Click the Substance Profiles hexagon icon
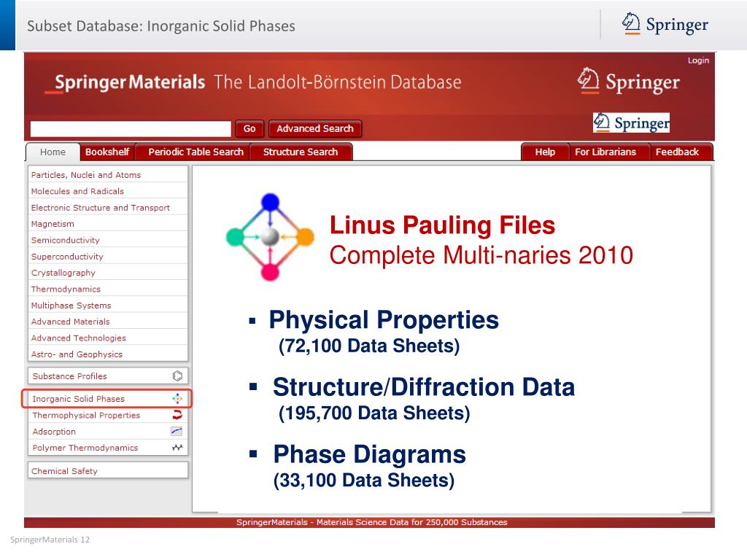 point(177,376)
